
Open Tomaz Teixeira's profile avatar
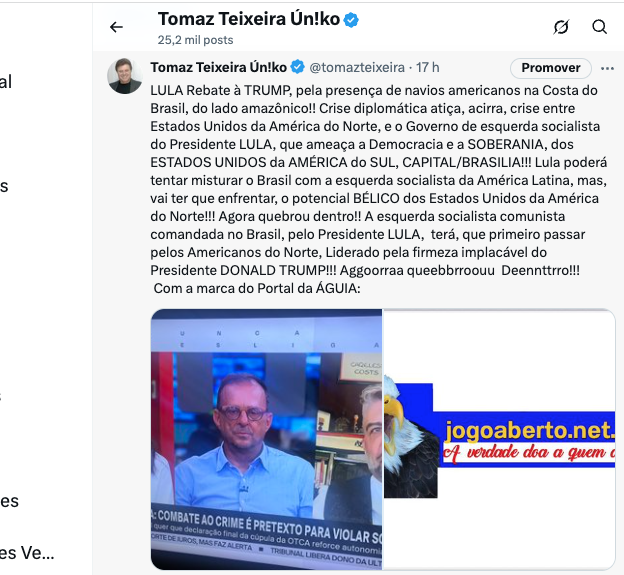click(125, 76)
